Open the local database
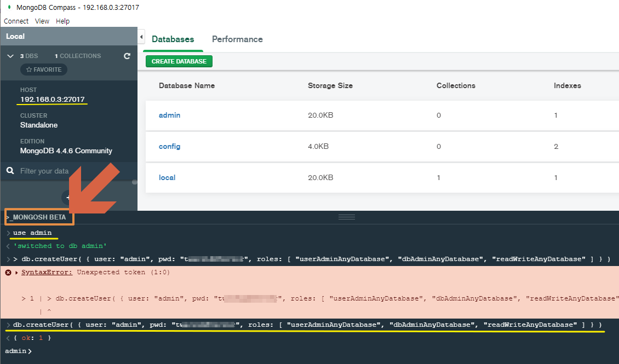Screen dimensions: 619x364 (x=167, y=177)
